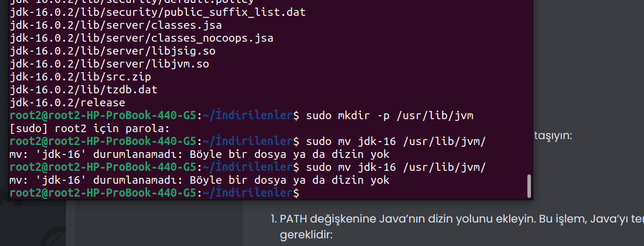The width and height of the screenshot is (644, 246).
Task: Click the terminal scrollbar thumb
Action: 529,186
